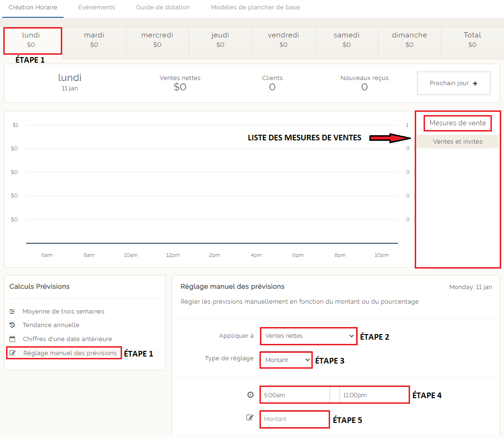This screenshot has height=437, width=504.
Task: Click the Montant amount input field
Action: coord(295,419)
